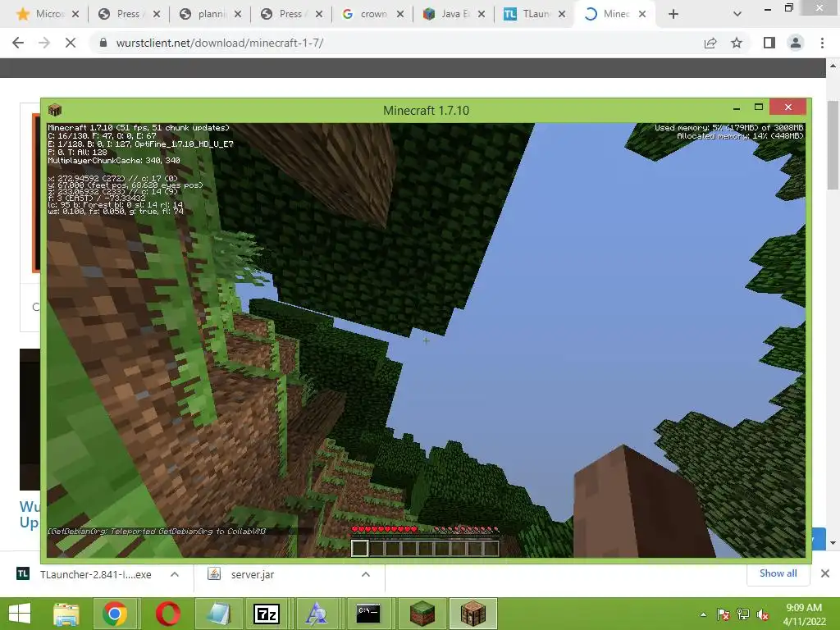This screenshot has width=840, height=630.
Task: Maximize the Minecraft 1.7.10 window
Action: [759, 107]
